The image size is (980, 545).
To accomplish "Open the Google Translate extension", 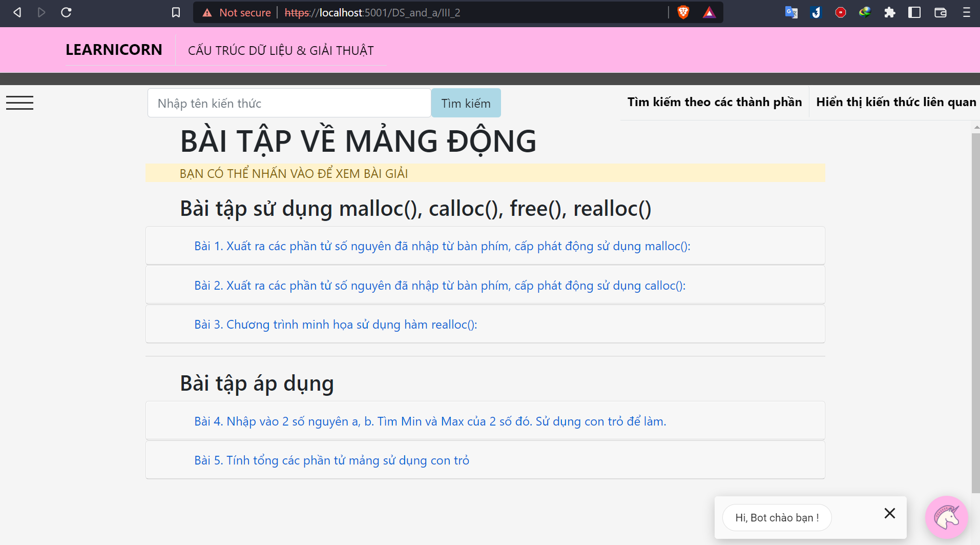I will [791, 12].
